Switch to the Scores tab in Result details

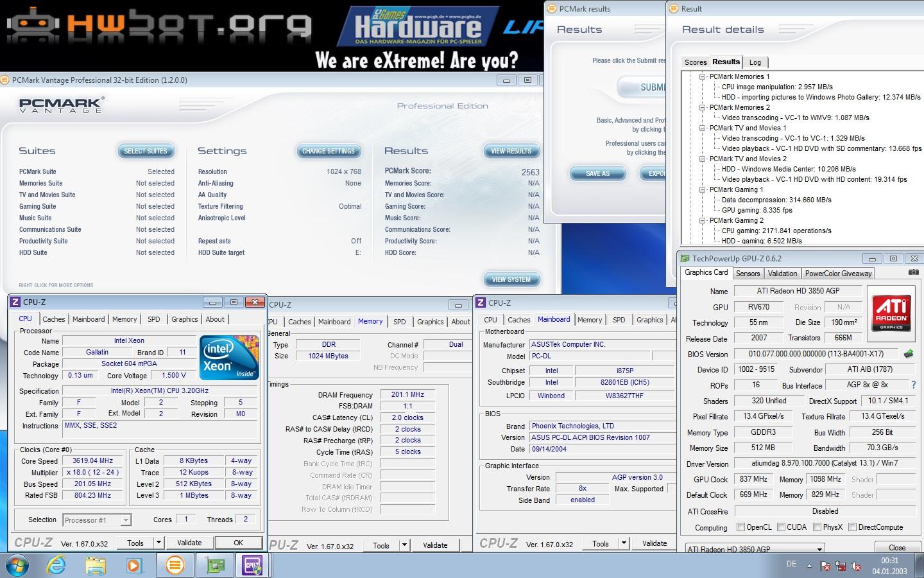pos(696,62)
